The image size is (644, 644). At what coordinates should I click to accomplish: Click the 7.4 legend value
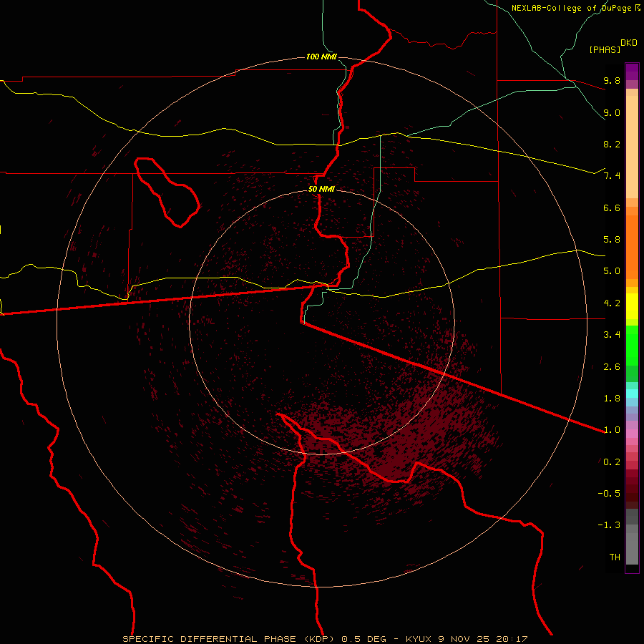pos(612,176)
